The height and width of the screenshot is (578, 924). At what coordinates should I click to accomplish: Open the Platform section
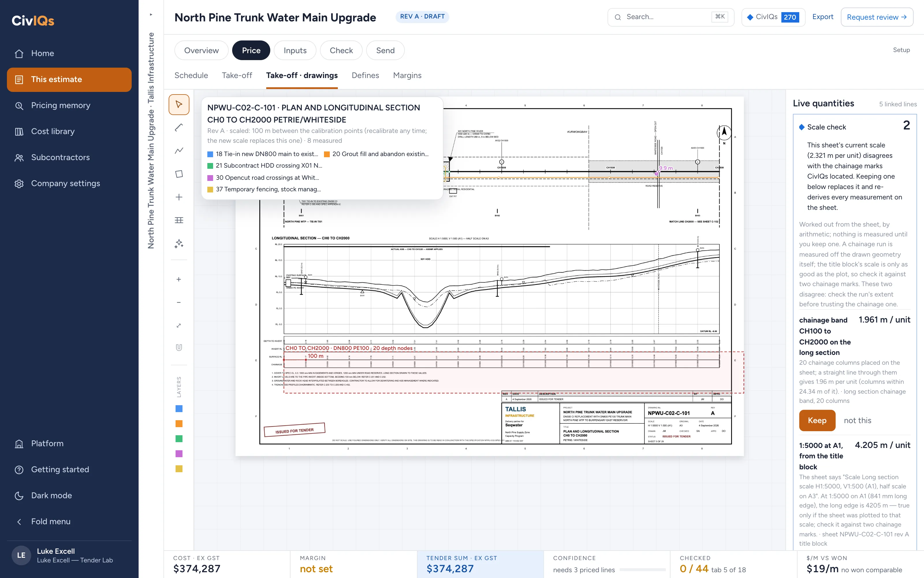click(69, 443)
